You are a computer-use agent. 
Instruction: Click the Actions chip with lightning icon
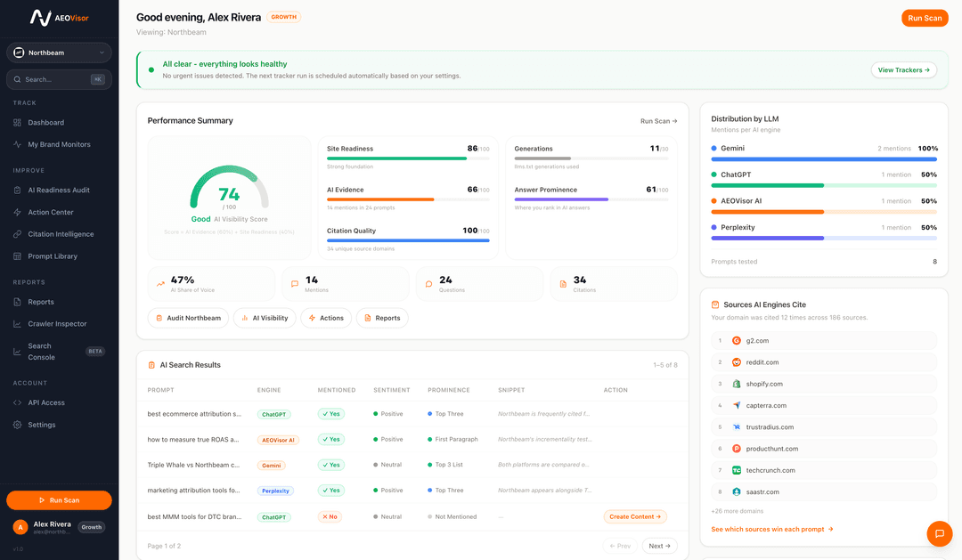326,319
